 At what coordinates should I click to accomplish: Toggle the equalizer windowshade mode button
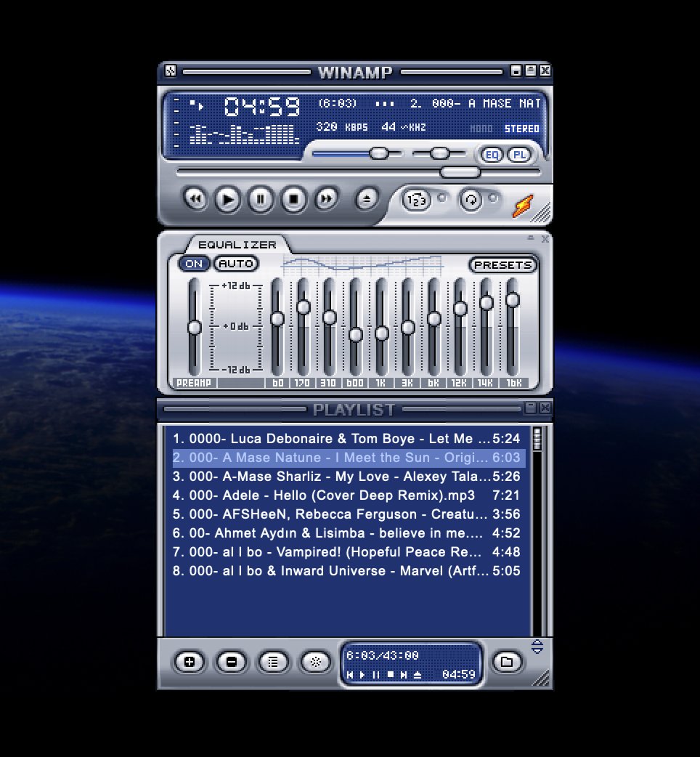531,238
